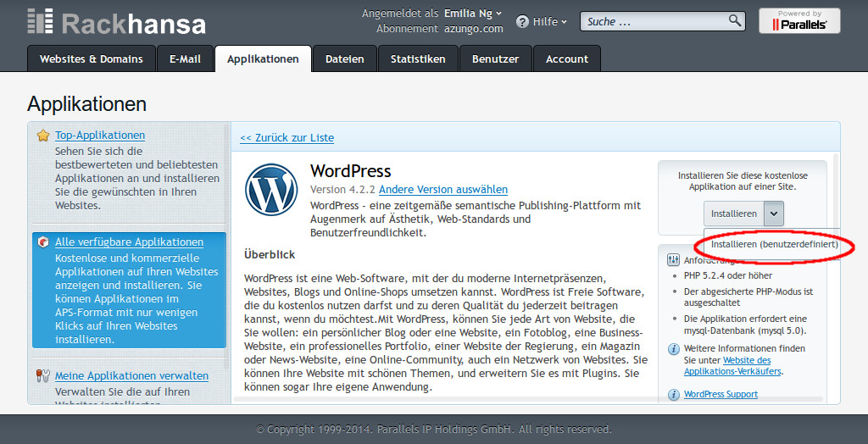The width and height of the screenshot is (868, 444).
Task: Click the Top-Applikationen star icon
Action: point(42,136)
